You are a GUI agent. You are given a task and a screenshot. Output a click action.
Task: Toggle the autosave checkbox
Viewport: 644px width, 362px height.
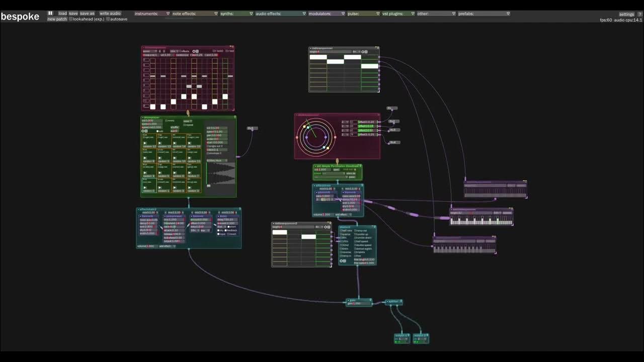(108, 19)
